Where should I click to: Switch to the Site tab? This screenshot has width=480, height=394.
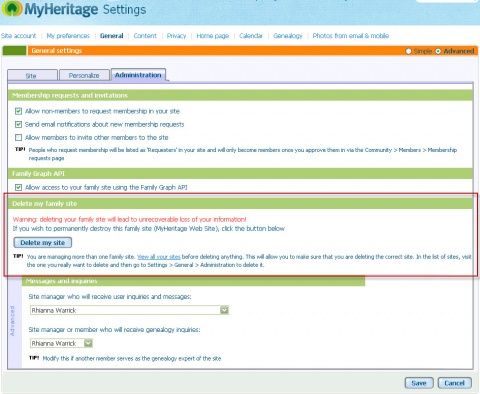(x=32, y=75)
